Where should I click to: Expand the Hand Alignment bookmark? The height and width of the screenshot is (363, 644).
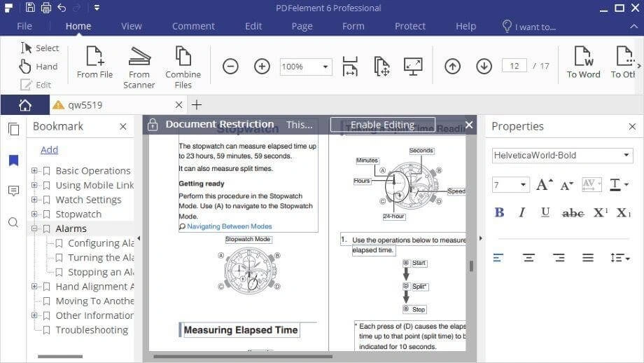34,286
